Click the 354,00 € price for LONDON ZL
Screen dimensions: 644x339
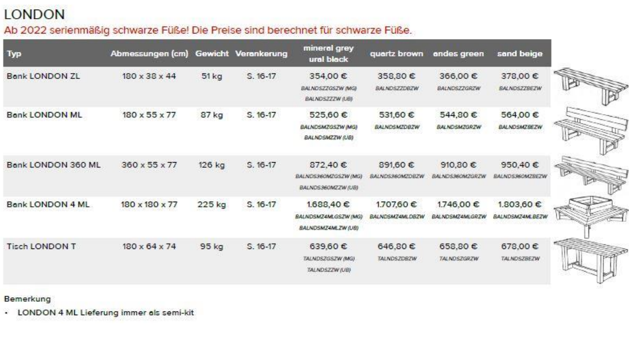tap(328, 77)
